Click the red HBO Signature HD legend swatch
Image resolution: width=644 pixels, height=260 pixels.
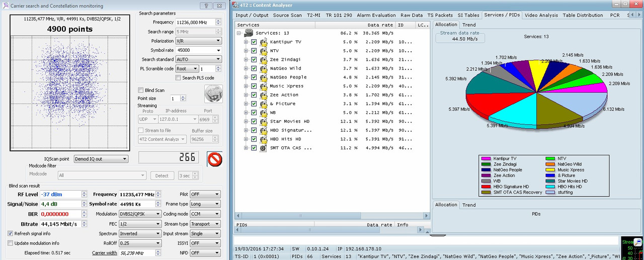[486, 187]
